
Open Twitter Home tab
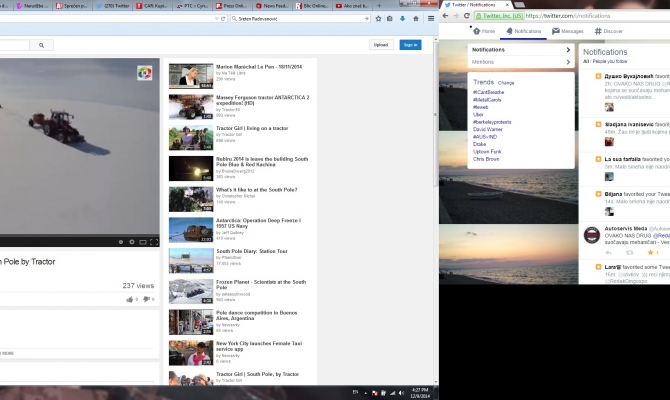[x=485, y=31]
